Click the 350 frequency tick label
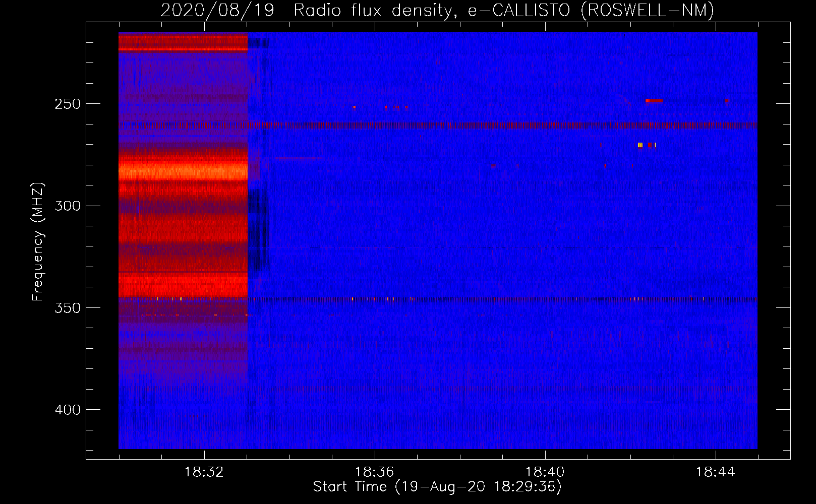Screen dimensions: 816x504 tap(68, 308)
